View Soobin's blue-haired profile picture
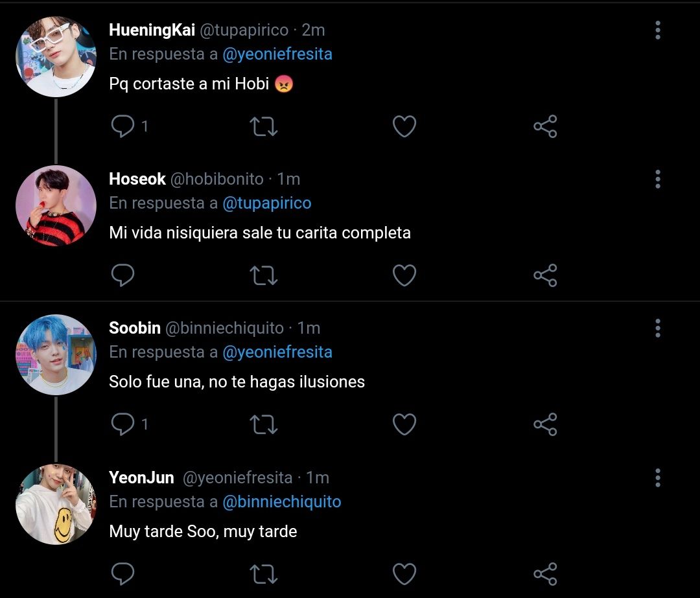The width and height of the screenshot is (700, 598). (56, 355)
